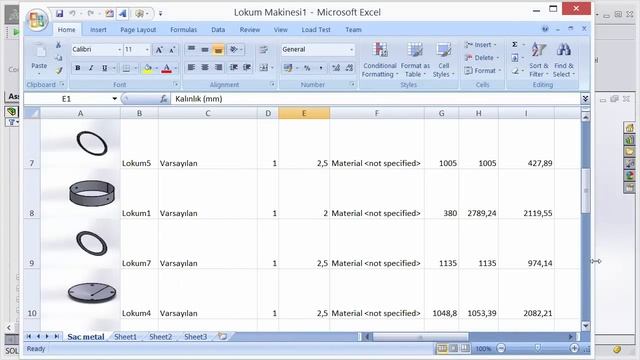Open Conditional Formatting menu
The height and width of the screenshot is (360, 640).
[380, 60]
